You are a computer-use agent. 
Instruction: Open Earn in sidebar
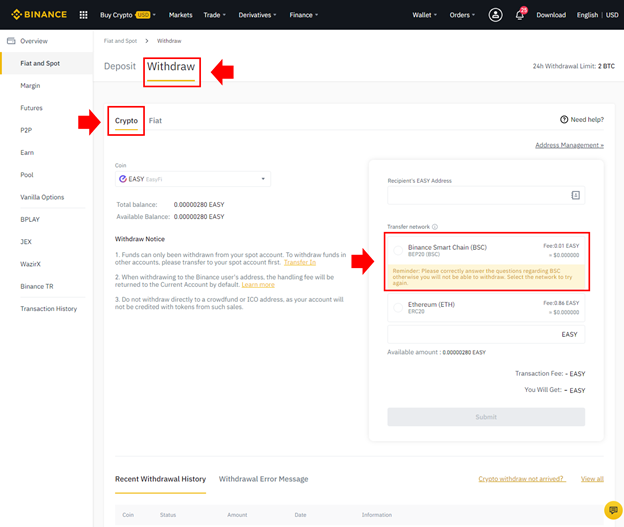click(x=27, y=152)
